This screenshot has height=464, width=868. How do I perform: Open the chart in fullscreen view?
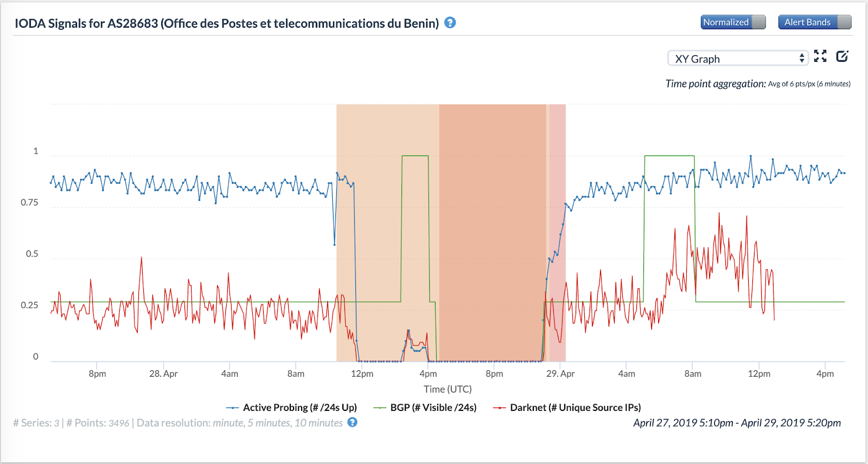(820, 56)
